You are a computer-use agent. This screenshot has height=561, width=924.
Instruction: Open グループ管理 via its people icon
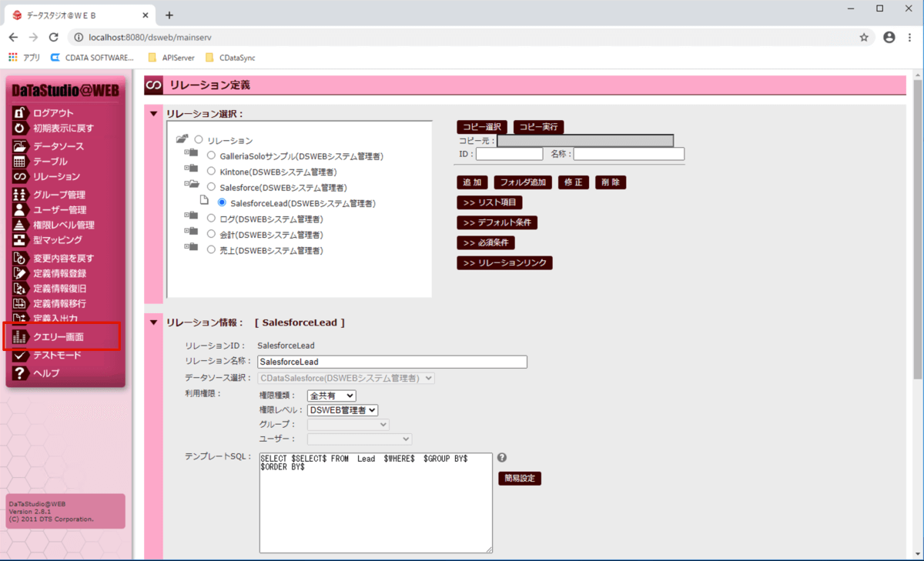click(20, 195)
